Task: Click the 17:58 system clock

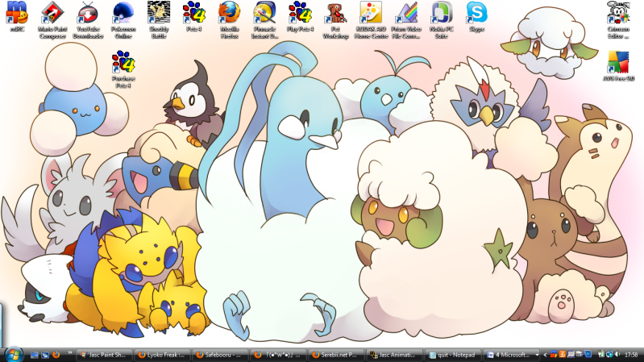Action: pyautogui.click(x=631, y=355)
